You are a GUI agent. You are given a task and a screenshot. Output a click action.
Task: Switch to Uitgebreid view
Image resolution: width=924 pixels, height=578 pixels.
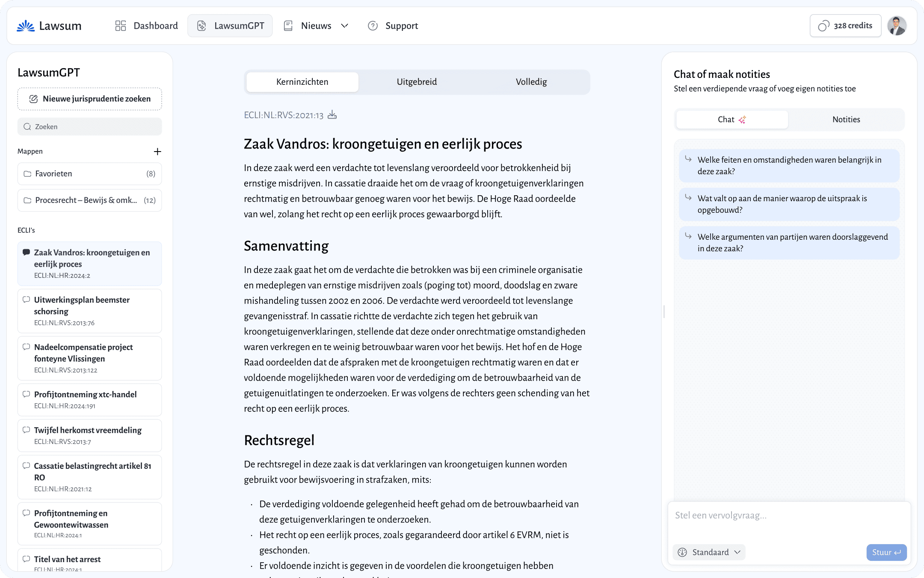pos(417,82)
